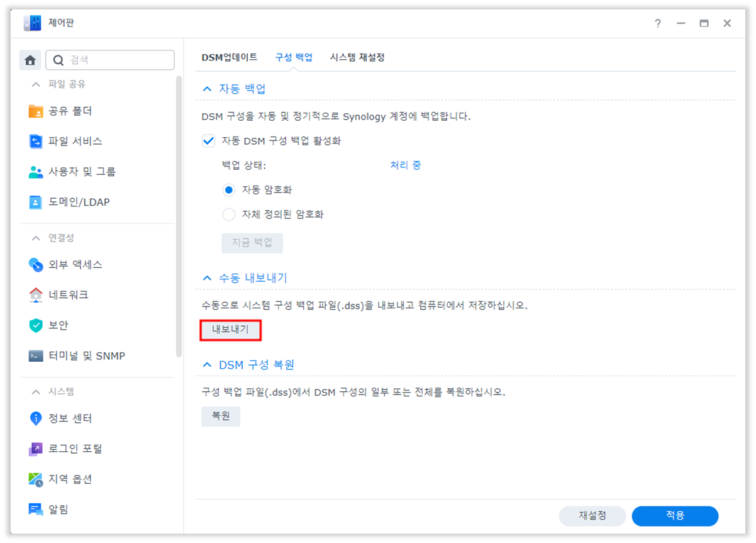Image resolution: width=756 pixels, height=543 pixels.
Task: Click the 제어판 app icon in title bar
Action: coord(32,23)
